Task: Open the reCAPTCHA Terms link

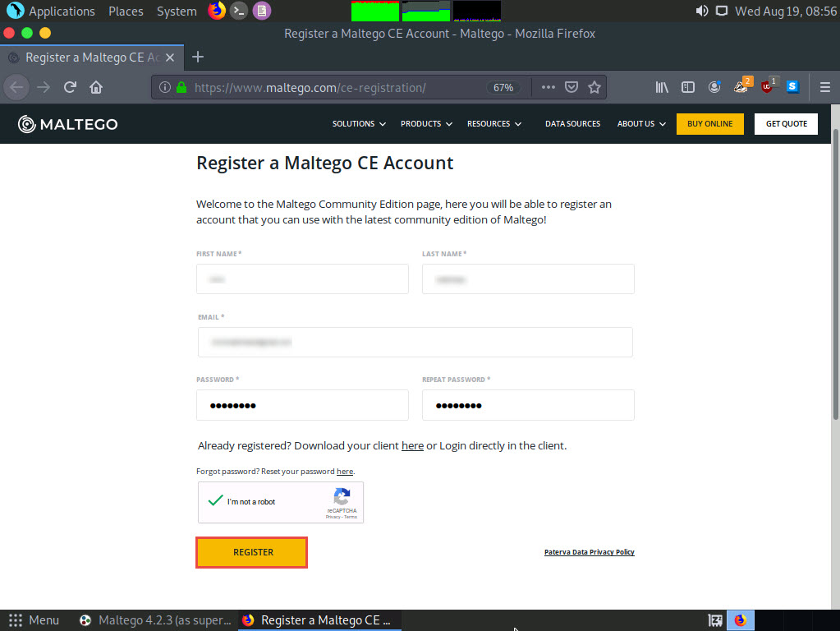Action: click(351, 517)
